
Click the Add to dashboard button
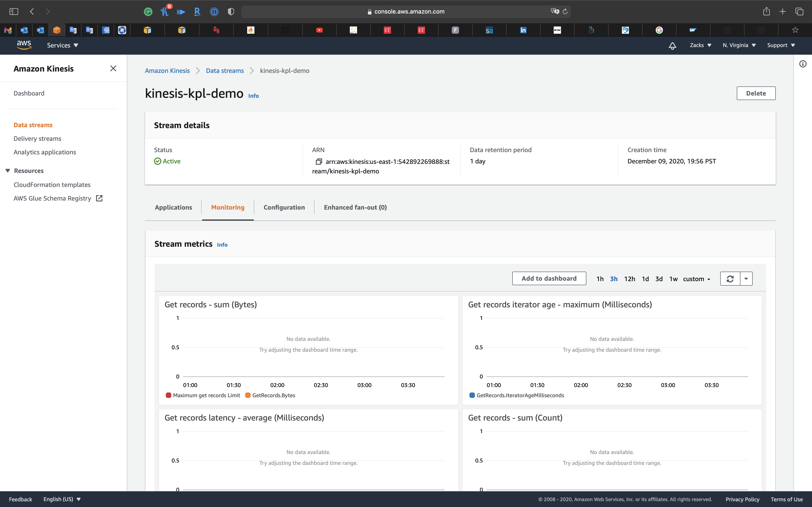[549, 279]
